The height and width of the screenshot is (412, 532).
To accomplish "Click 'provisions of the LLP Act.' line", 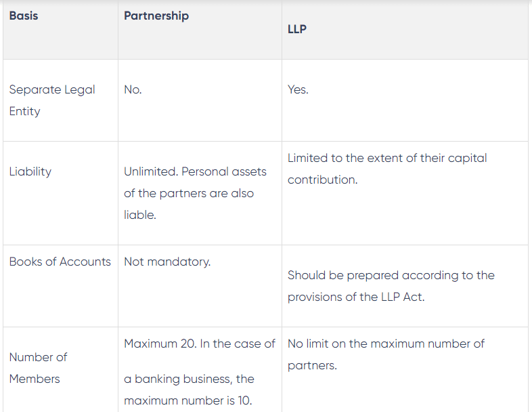I will (356, 297).
